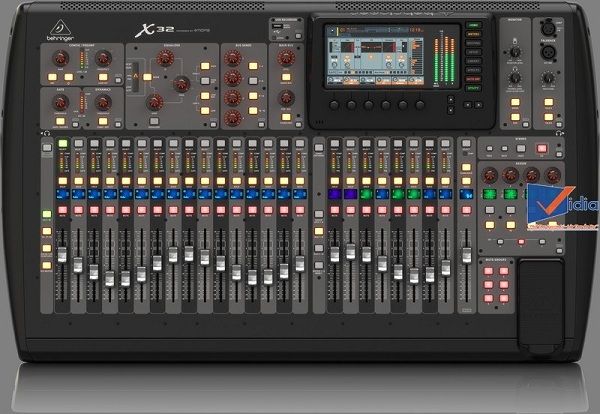This screenshot has height=414, width=600.
Task: Activate Mute Group 1 button
Action: coord(489,271)
